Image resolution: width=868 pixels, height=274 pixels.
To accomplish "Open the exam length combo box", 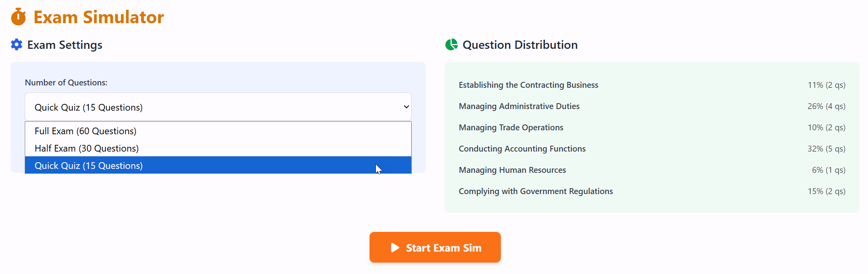I will tap(218, 107).
